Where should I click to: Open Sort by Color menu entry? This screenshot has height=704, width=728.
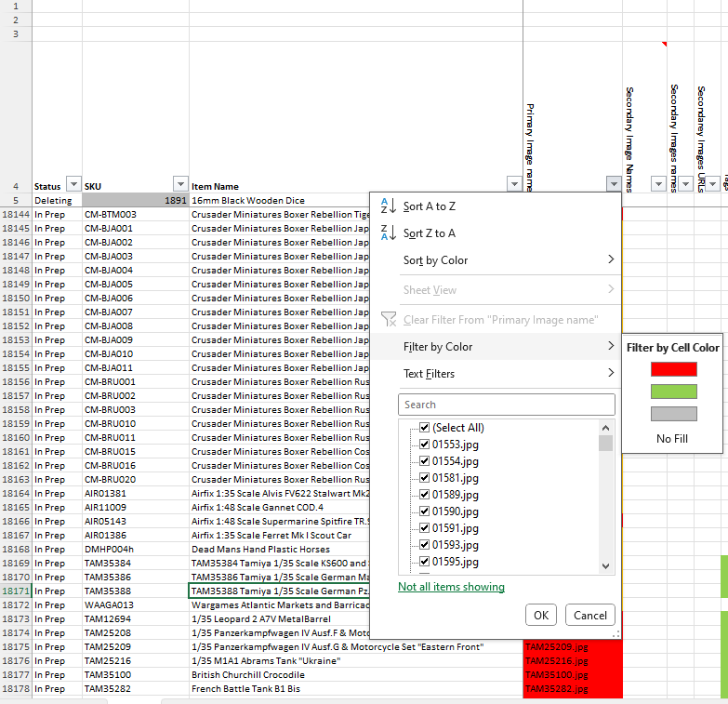[x=496, y=260]
